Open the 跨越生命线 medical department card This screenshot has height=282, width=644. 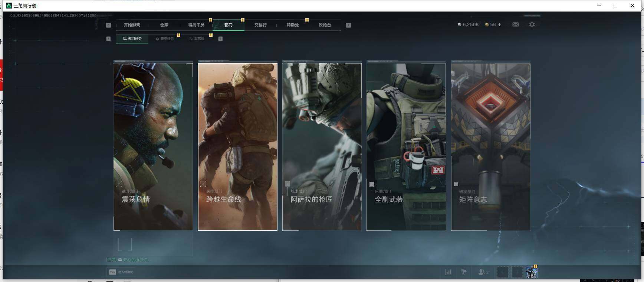(237, 147)
